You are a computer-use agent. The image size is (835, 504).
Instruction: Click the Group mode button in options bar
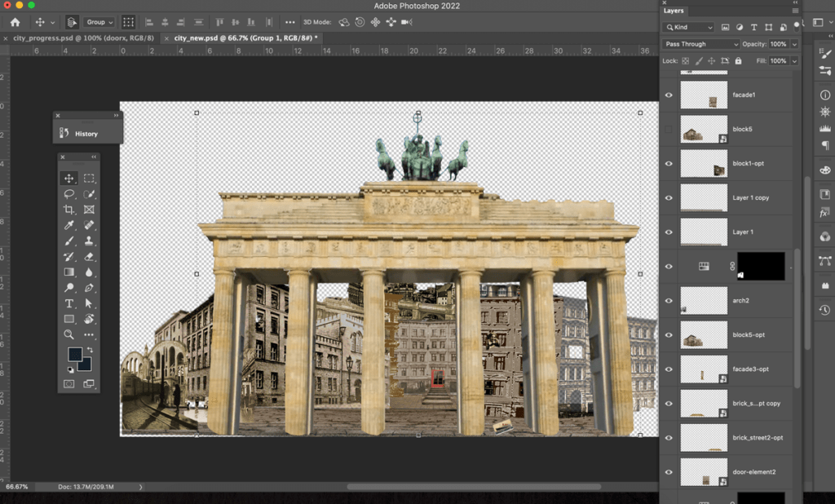point(99,22)
